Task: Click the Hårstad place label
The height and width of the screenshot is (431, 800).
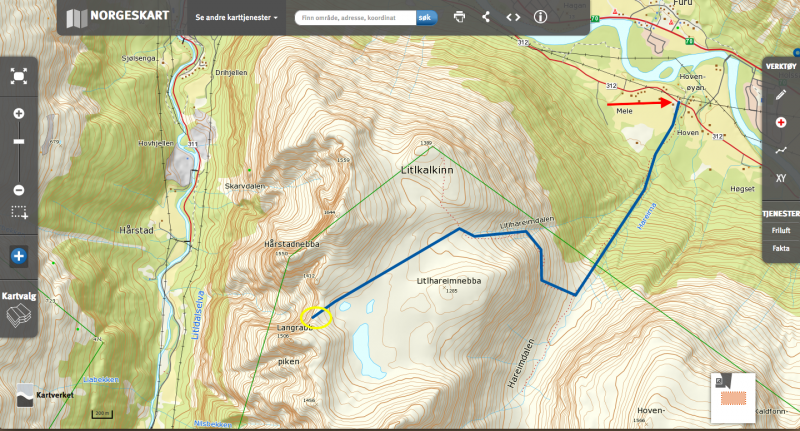Action: (x=136, y=231)
